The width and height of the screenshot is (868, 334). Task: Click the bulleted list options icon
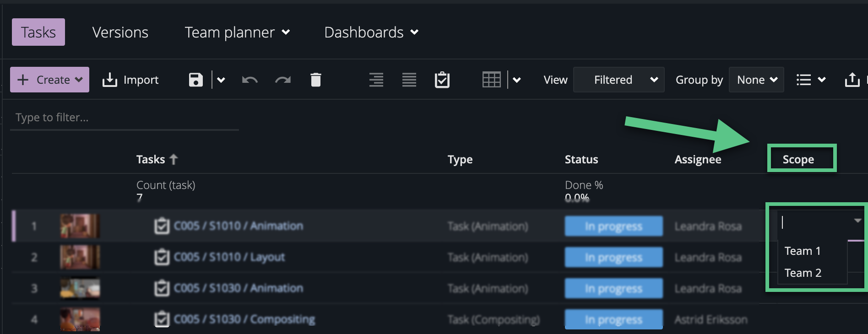tap(804, 80)
